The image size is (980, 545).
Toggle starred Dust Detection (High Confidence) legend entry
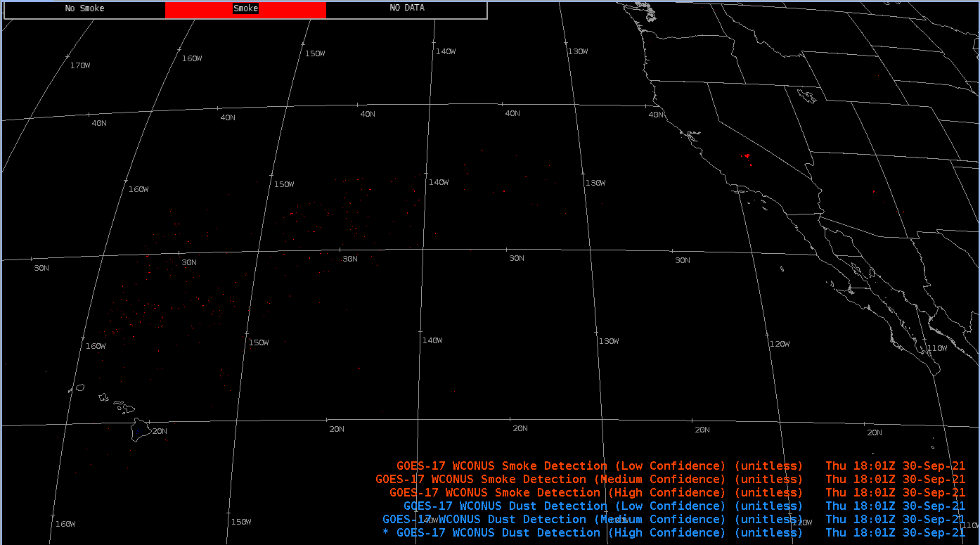673,533
